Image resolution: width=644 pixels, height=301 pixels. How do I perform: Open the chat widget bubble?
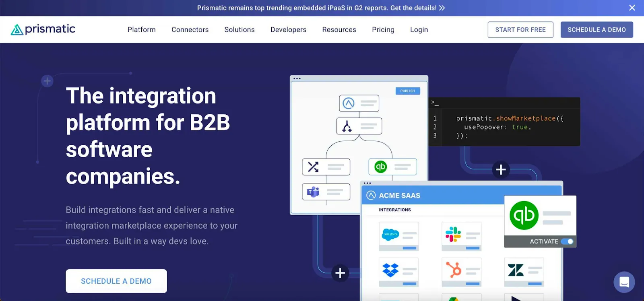coord(624,282)
